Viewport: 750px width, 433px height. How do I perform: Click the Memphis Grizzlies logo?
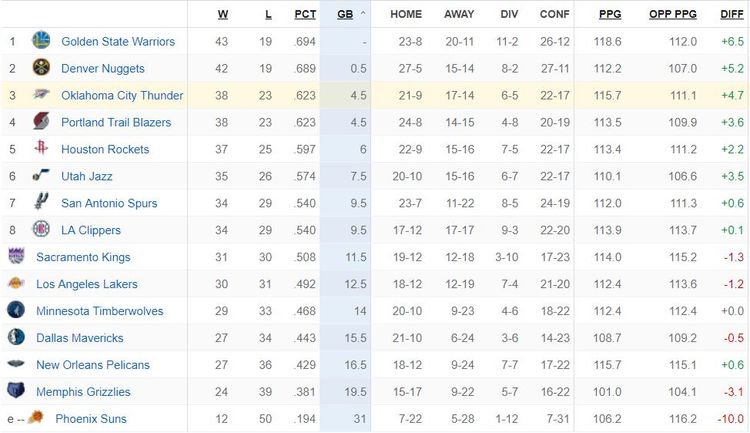pos(16,391)
